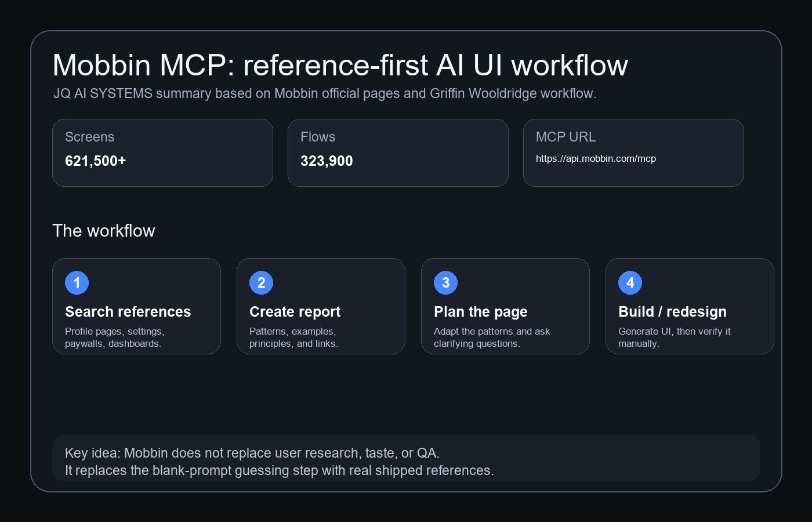
Task: Click the '621,500+' screens value
Action: [95, 161]
